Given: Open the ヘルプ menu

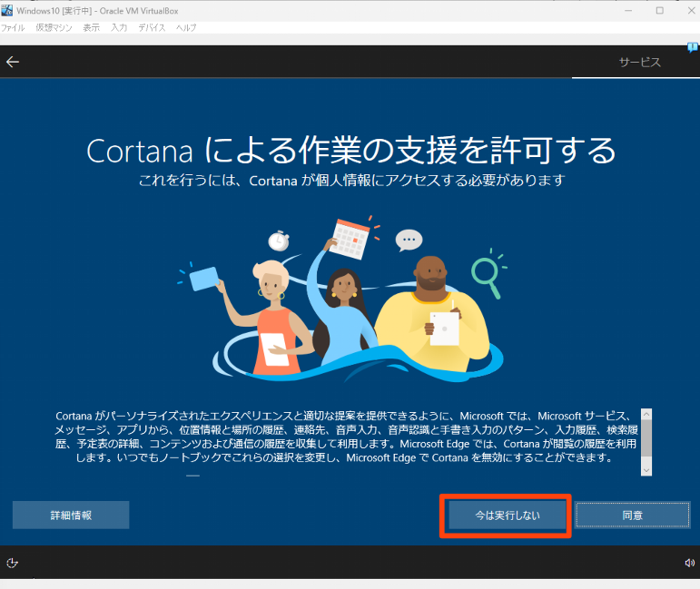Looking at the screenshot, I should pyautogui.click(x=186, y=27).
